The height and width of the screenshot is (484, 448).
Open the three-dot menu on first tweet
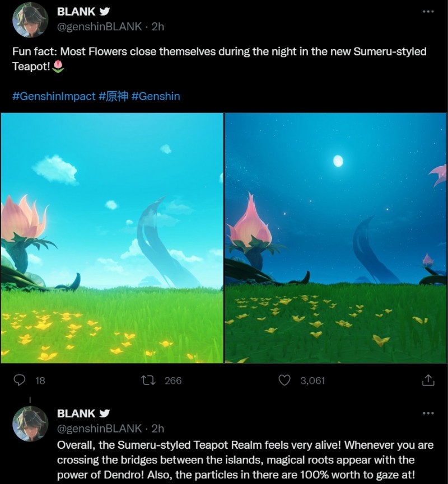click(428, 11)
